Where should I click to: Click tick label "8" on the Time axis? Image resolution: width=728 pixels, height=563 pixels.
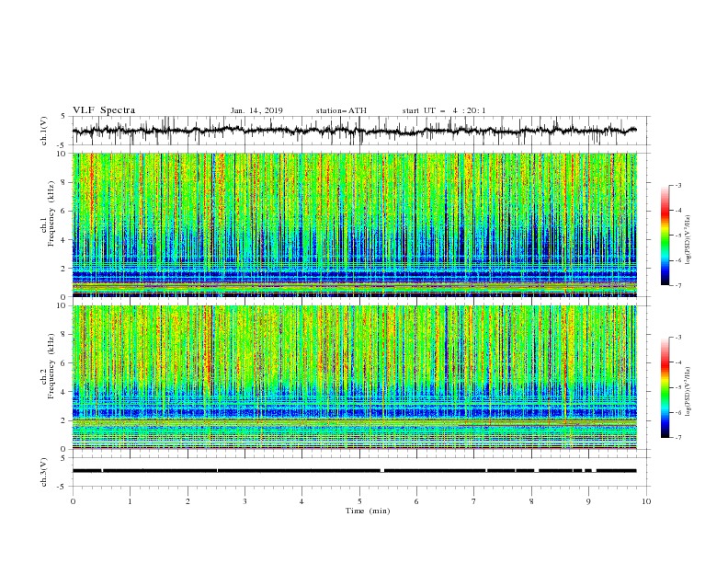pyautogui.click(x=531, y=501)
